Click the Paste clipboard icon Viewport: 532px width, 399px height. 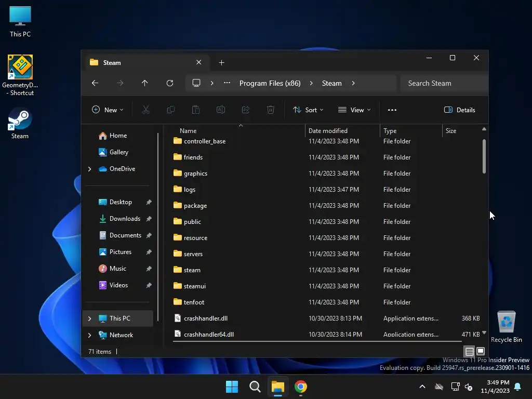[196, 110]
